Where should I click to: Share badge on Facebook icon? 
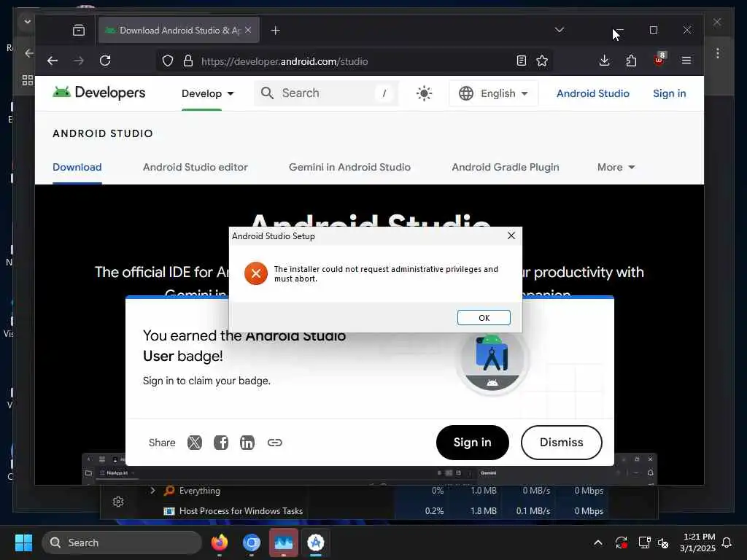[x=220, y=443]
